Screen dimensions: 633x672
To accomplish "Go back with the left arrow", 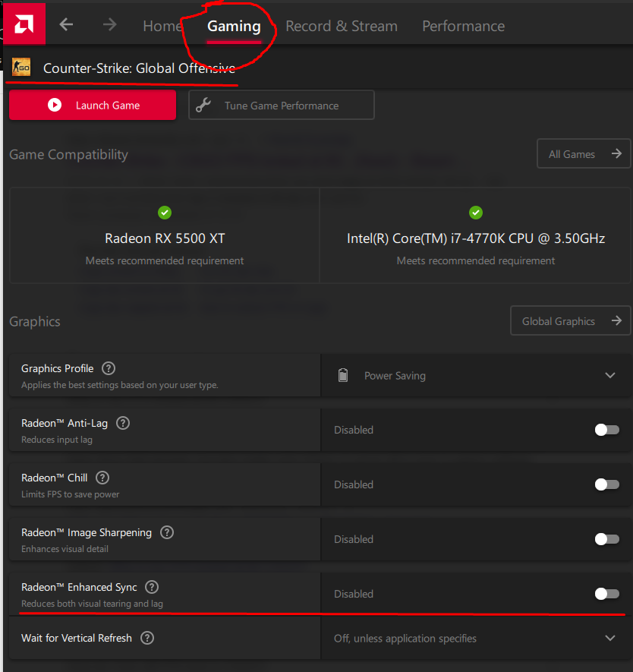I will 66,24.
